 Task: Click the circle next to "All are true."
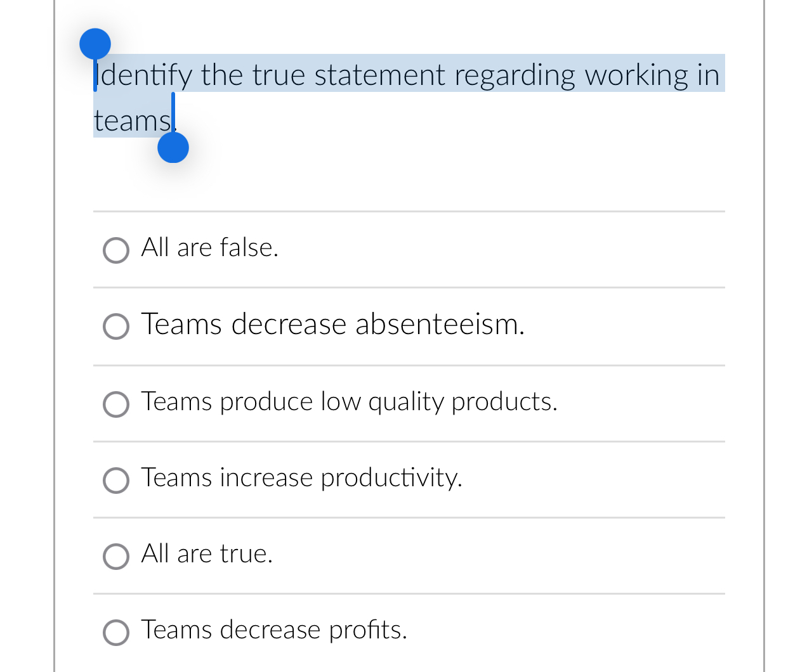[x=116, y=557]
